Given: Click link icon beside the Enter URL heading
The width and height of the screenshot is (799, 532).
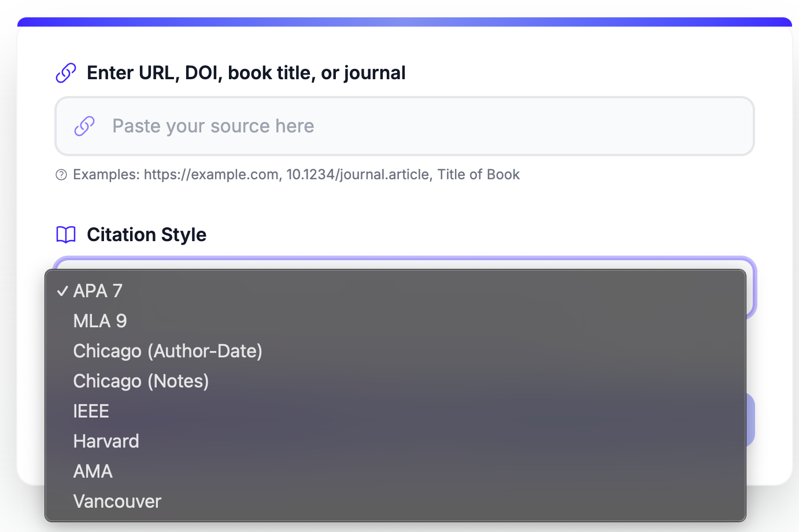Looking at the screenshot, I should coord(66,73).
